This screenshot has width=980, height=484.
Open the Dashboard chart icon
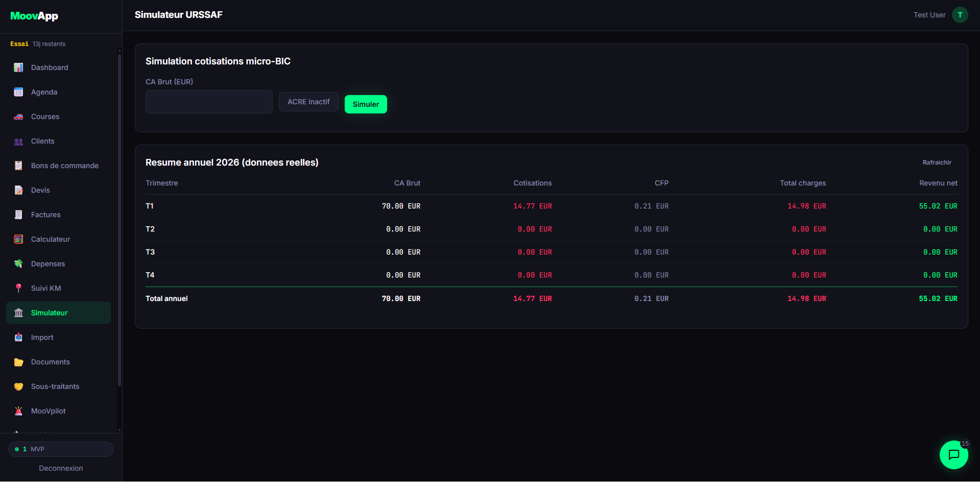[x=18, y=67]
